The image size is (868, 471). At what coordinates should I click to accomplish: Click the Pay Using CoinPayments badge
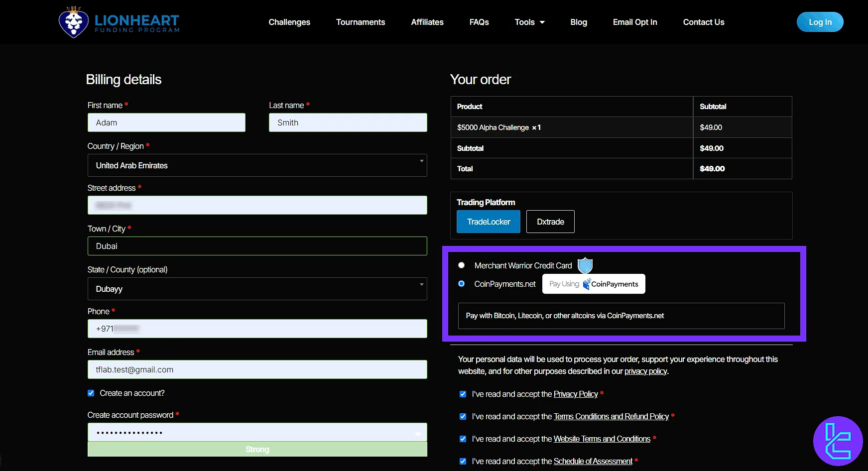593,284
